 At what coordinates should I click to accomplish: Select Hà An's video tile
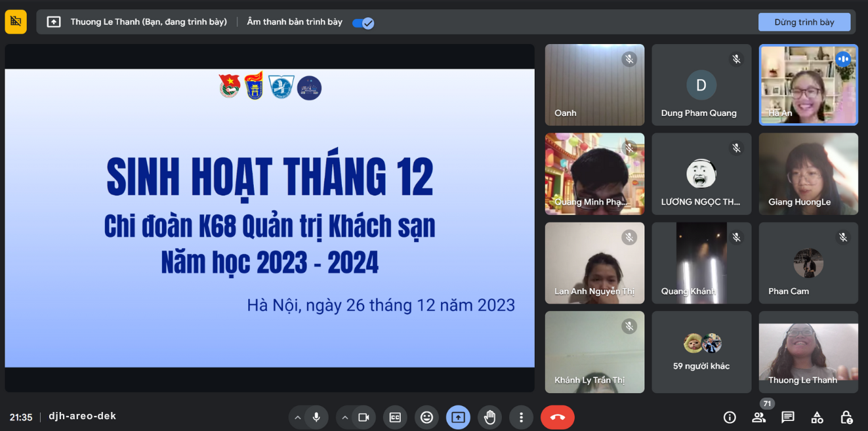pos(808,85)
